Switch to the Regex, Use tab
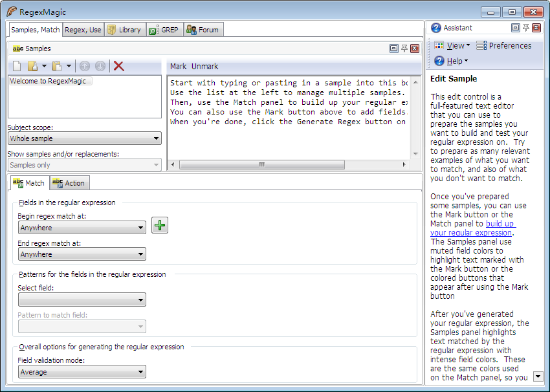This screenshot has width=550, height=392. coord(83,30)
